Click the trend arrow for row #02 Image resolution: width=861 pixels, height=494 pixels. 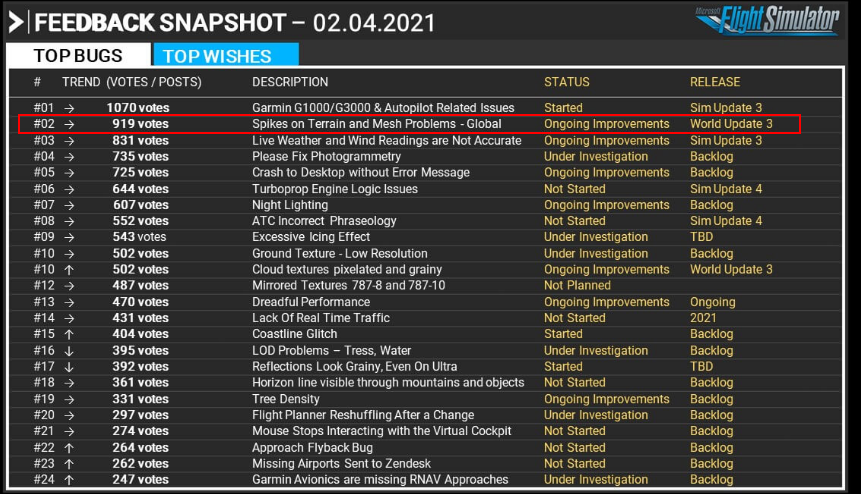[69, 124]
